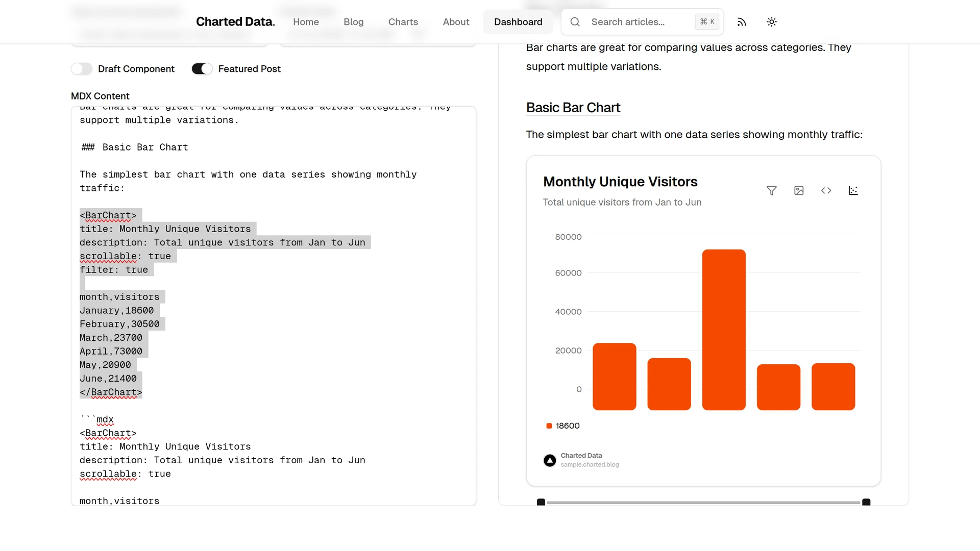The width and height of the screenshot is (980, 551).
Task: Select the Dashboard nav tab
Action: (518, 22)
